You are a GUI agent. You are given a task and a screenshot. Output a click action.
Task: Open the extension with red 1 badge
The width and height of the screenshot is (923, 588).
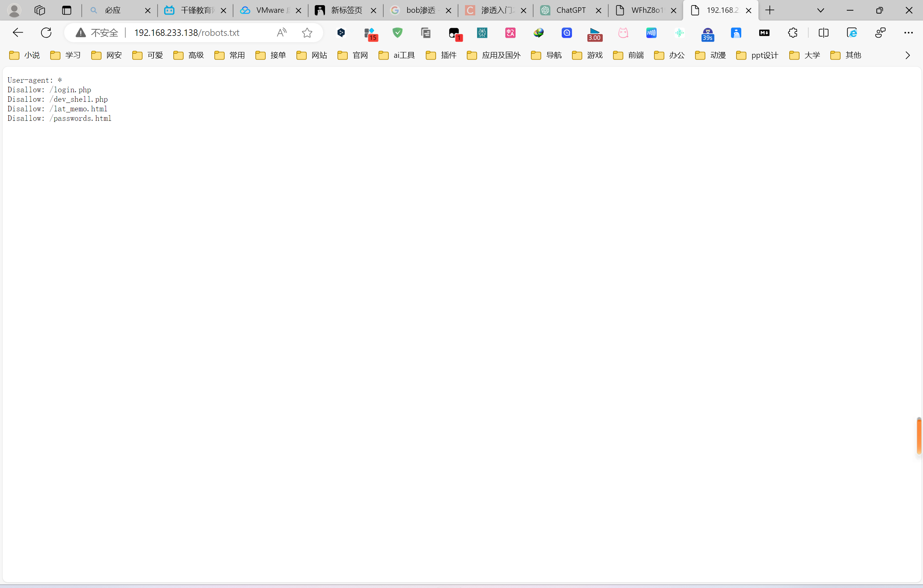pyautogui.click(x=455, y=34)
